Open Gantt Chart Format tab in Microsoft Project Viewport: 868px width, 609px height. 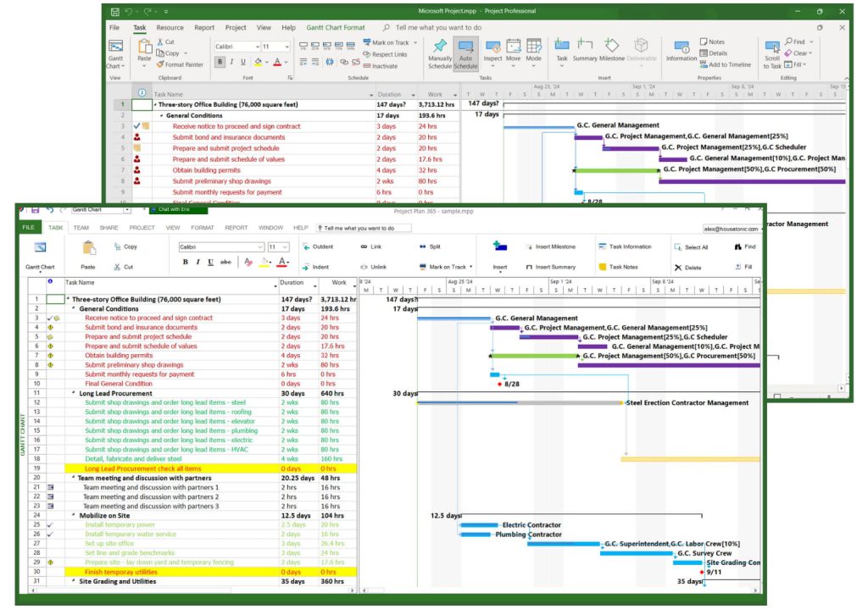pyautogui.click(x=336, y=28)
